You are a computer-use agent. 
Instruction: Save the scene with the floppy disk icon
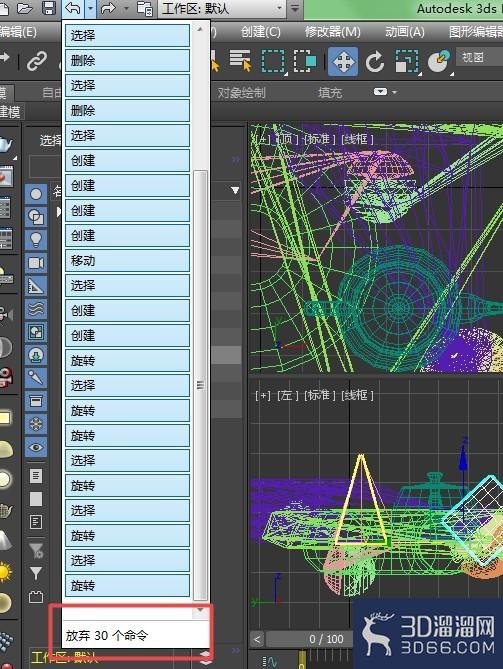(49, 8)
